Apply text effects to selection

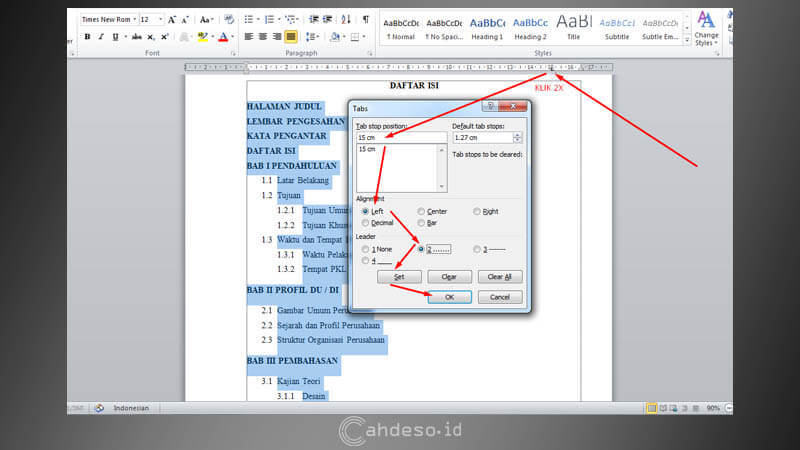(184, 37)
